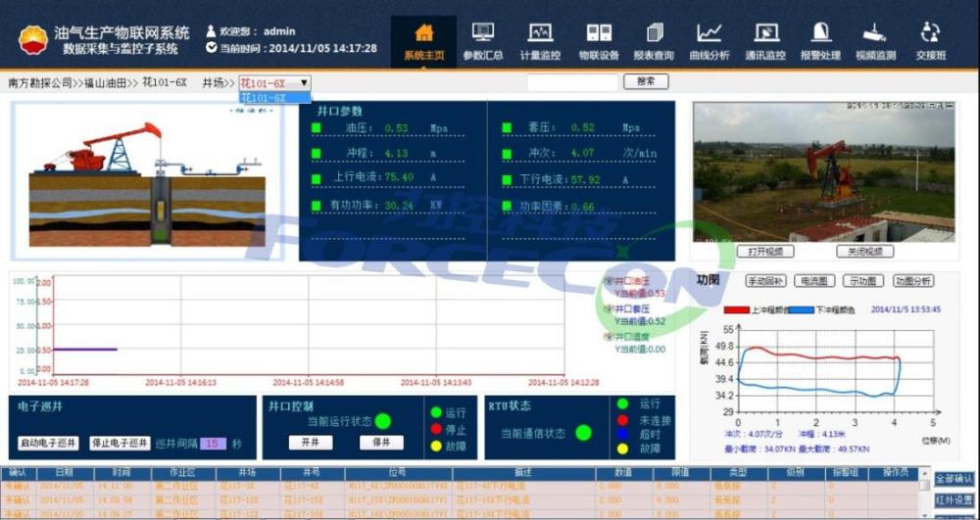This screenshot has width=980, height=520.
Task: Toggle 井口套压 series in chart legend
Action: (627, 309)
